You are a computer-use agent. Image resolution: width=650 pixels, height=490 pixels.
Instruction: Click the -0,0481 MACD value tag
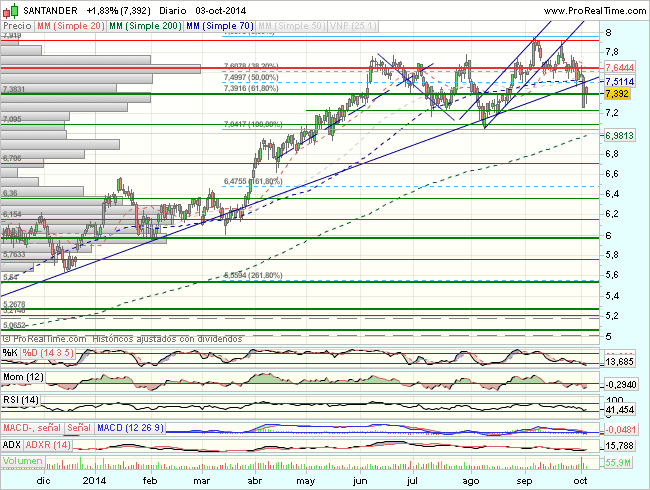click(620, 429)
